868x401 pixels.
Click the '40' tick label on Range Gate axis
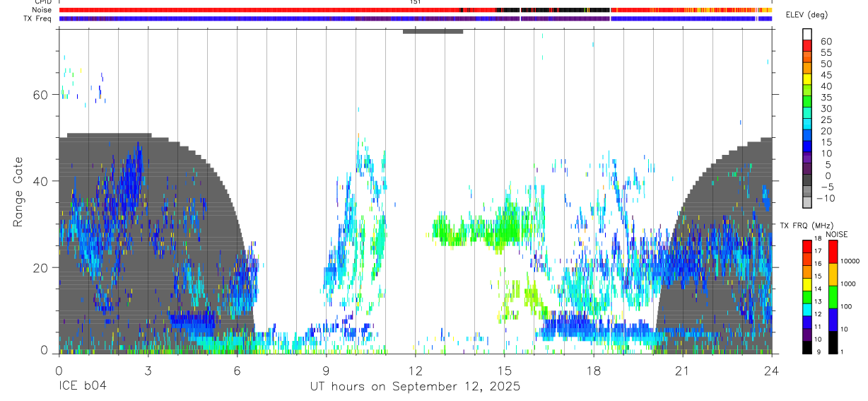click(x=40, y=181)
